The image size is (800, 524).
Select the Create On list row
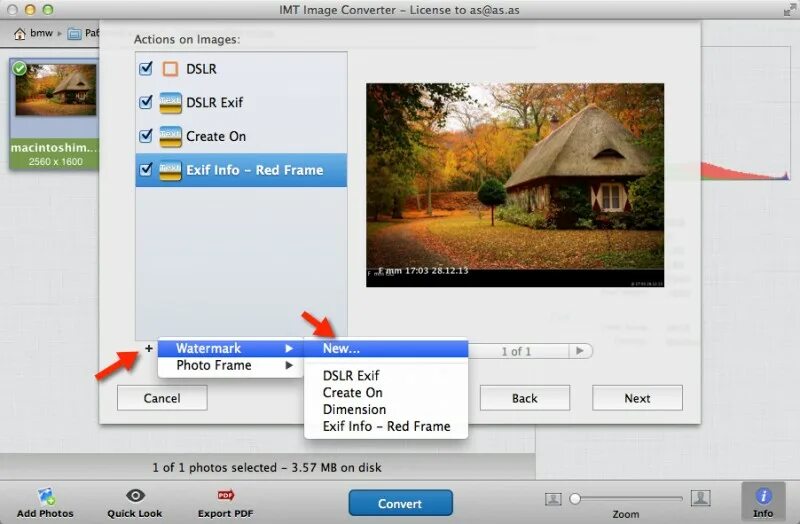click(241, 136)
